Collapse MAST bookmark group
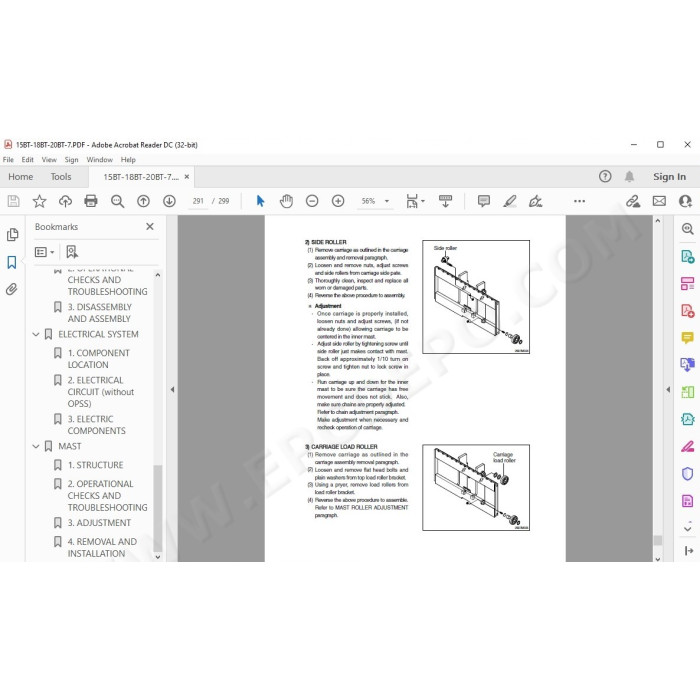Screen dimensions: 700x700 [x=36, y=446]
